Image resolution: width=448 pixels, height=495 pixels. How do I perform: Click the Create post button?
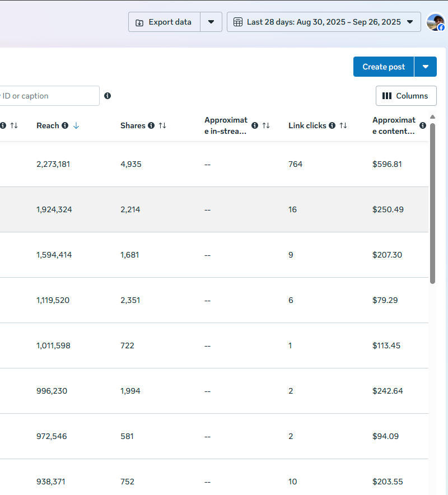[x=384, y=67]
